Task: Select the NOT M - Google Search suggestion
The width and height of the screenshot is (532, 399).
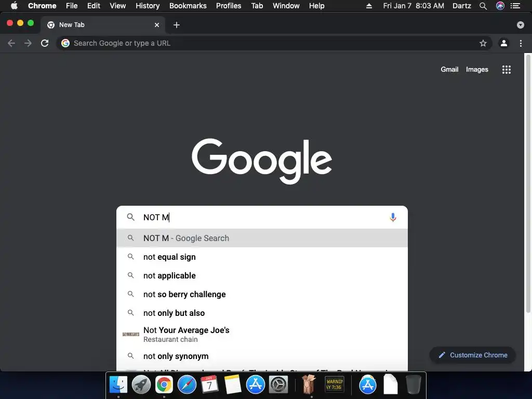Action: click(262, 238)
